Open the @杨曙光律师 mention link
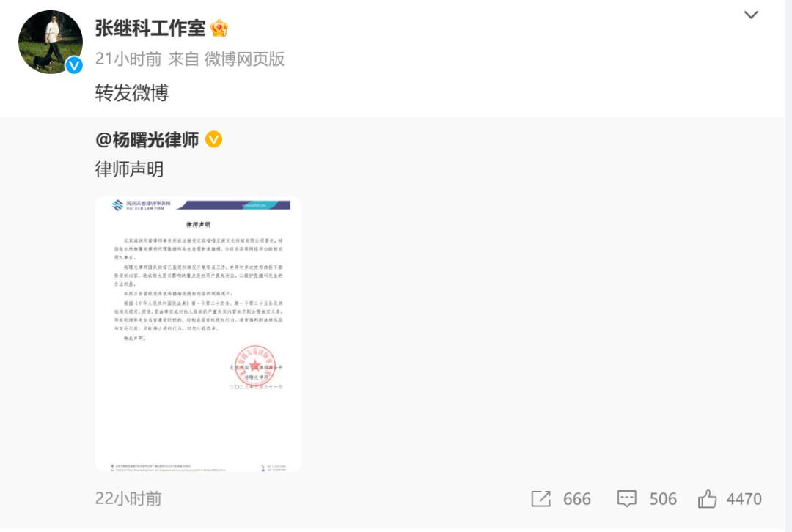 tap(147, 140)
